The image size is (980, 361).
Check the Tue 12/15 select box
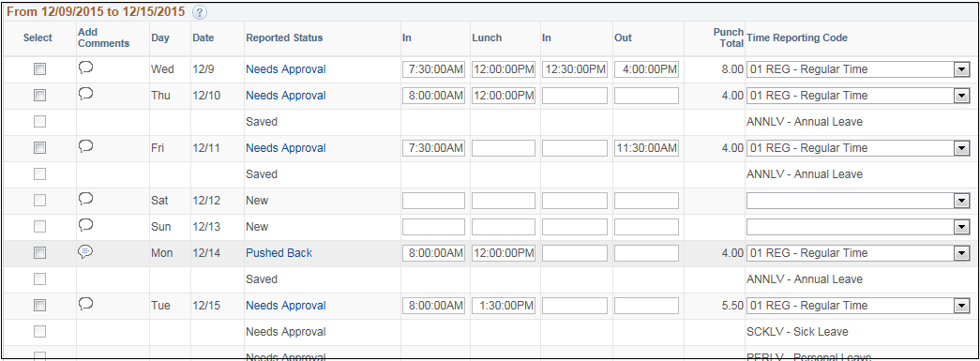39,306
